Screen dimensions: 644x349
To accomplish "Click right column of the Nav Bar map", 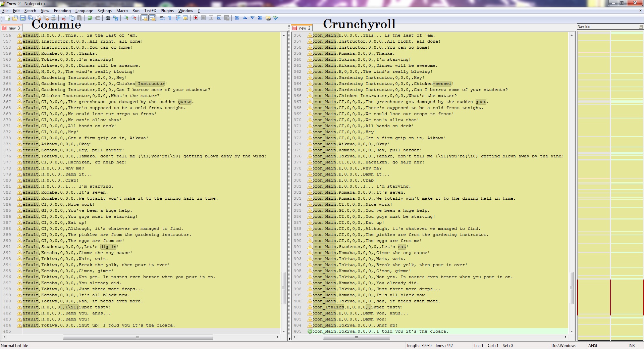I will click(x=627, y=186).
